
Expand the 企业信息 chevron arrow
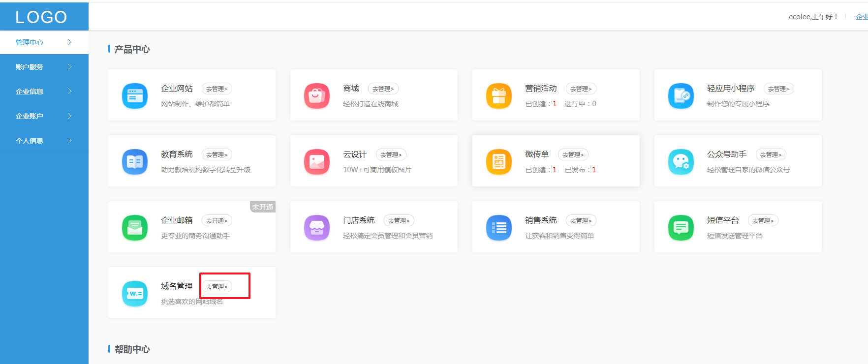pyautogui.click(x=70, y=91)
